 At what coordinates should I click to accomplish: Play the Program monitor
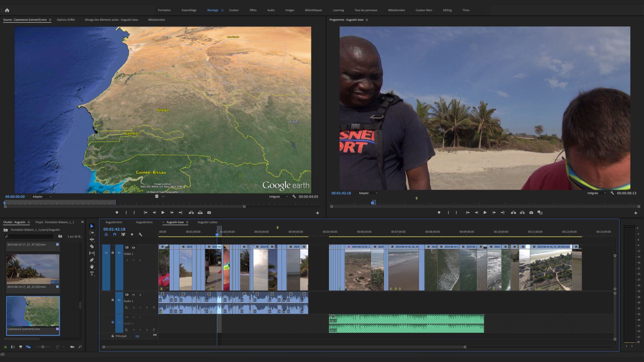click(485, 213)
